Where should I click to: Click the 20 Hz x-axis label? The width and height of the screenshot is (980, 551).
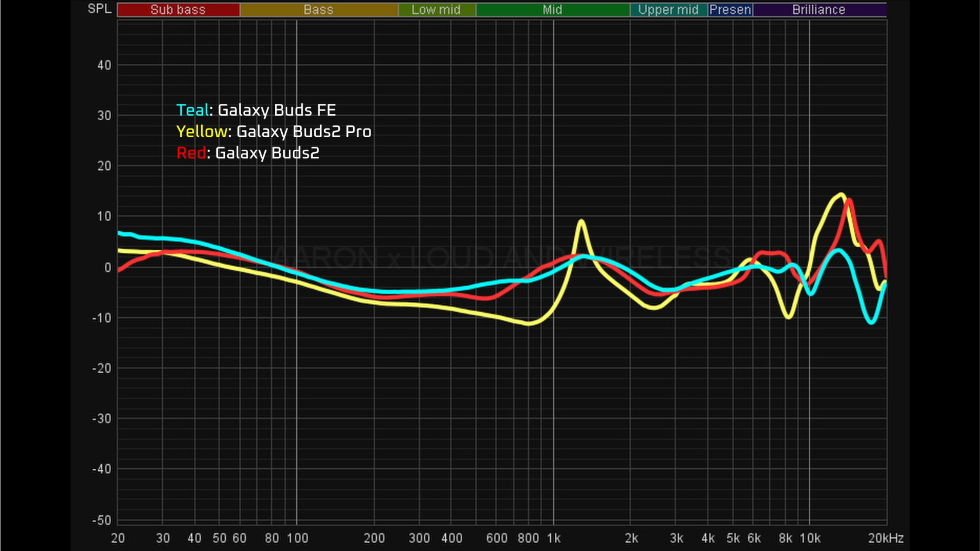(x=118, y=538)
